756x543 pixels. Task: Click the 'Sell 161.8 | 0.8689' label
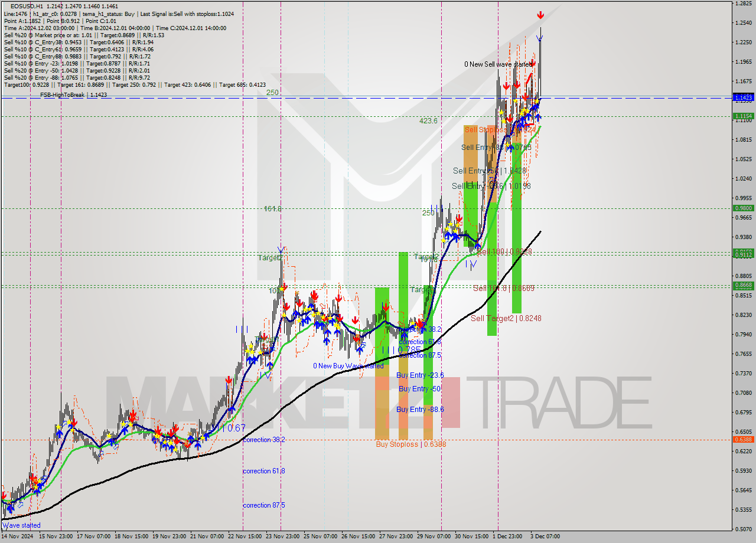pyautogui.click(x=503, y=288)
